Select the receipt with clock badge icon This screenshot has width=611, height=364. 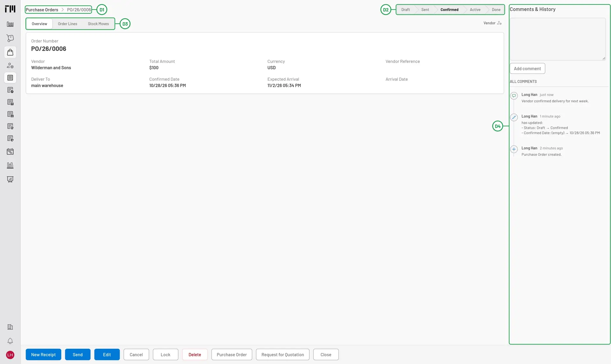pyautogui.click(x=10, y=138)
